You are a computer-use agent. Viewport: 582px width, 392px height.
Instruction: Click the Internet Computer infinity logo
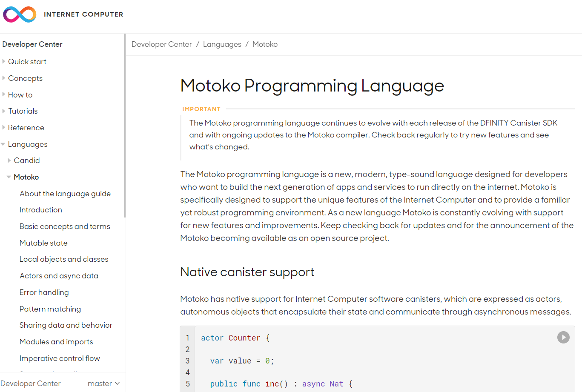[20, 14]
